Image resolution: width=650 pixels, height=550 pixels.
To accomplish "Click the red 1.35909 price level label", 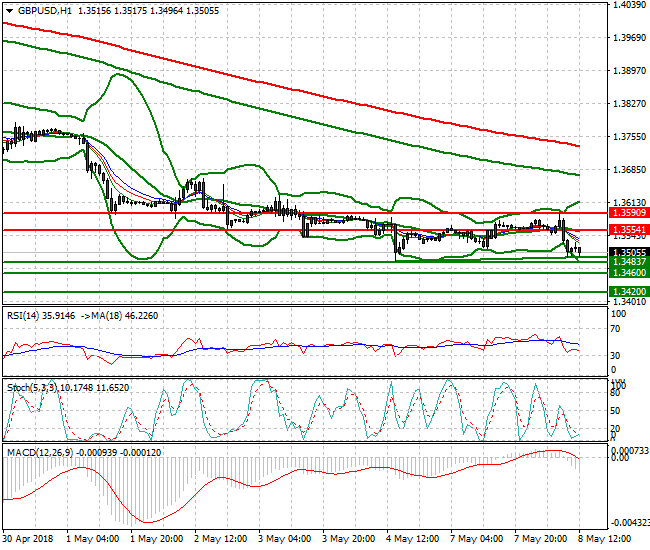I will click(x=629, y=213).
